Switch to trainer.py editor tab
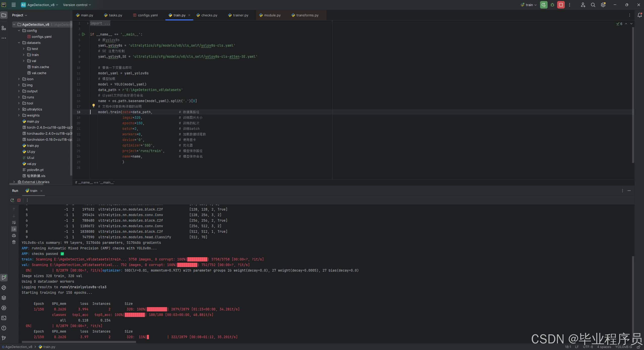The image size is (644, 350). [x=238, y=15]
